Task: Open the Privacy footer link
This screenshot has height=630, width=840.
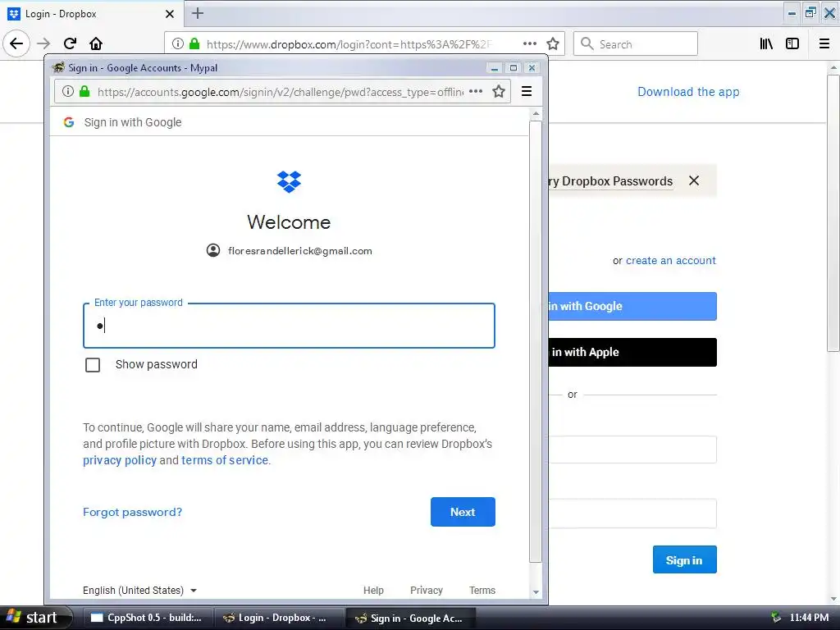Action: pyautogui.click(x=427, y=591)
